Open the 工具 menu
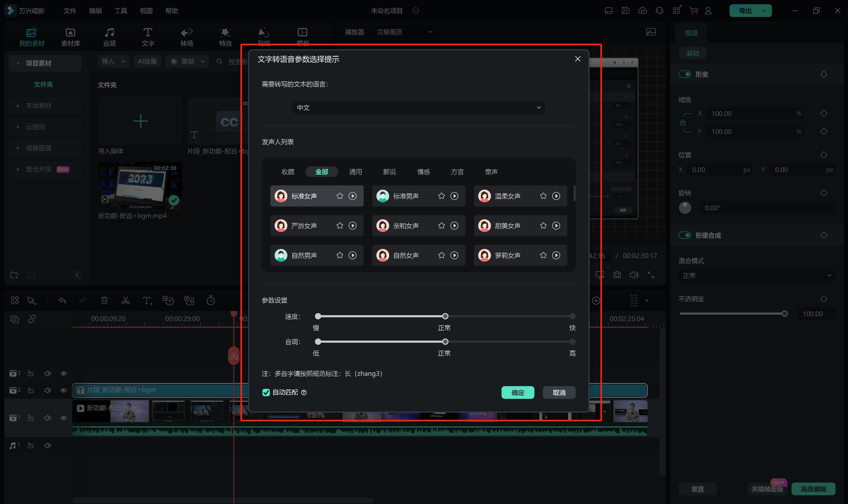Screen dimensions: 848x504 pyautogui.click(x=121, y=11)
